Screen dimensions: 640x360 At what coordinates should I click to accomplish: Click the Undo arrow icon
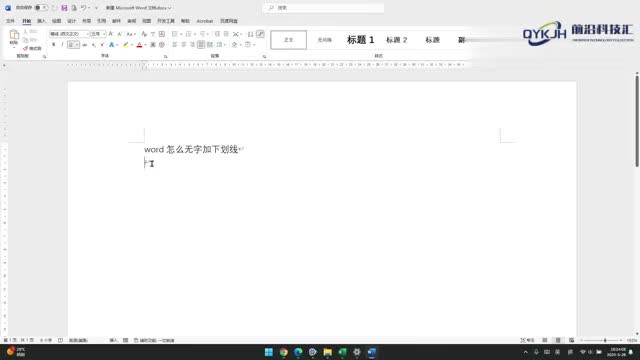click(x=83, y=8)
